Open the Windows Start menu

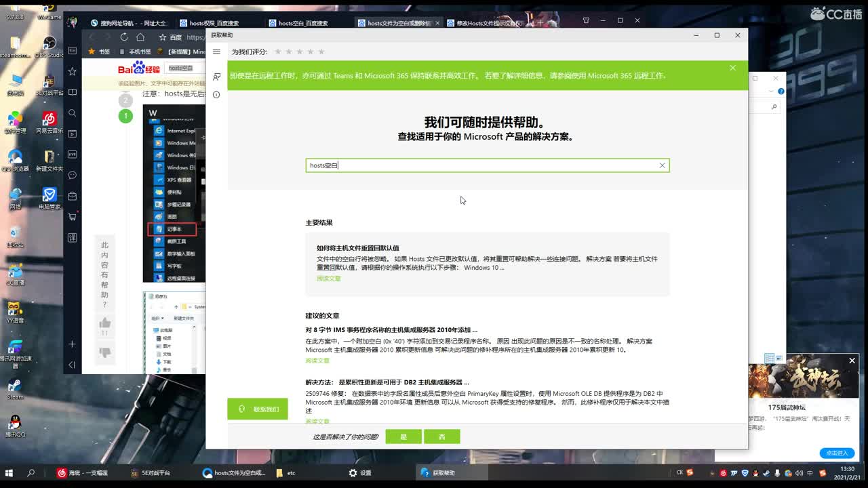(x=9, y=473)
